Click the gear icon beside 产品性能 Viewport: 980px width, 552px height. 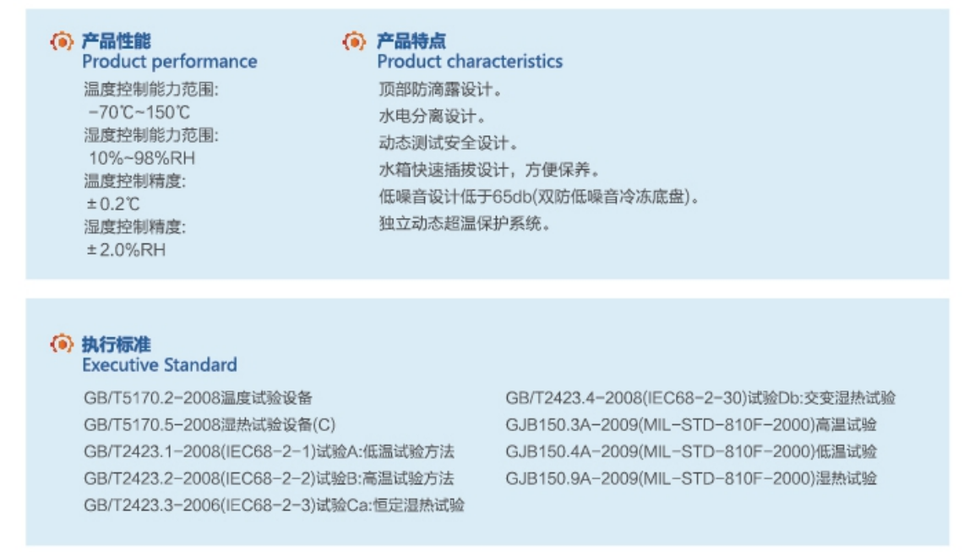pyautogui.click(x=61, y=42)
